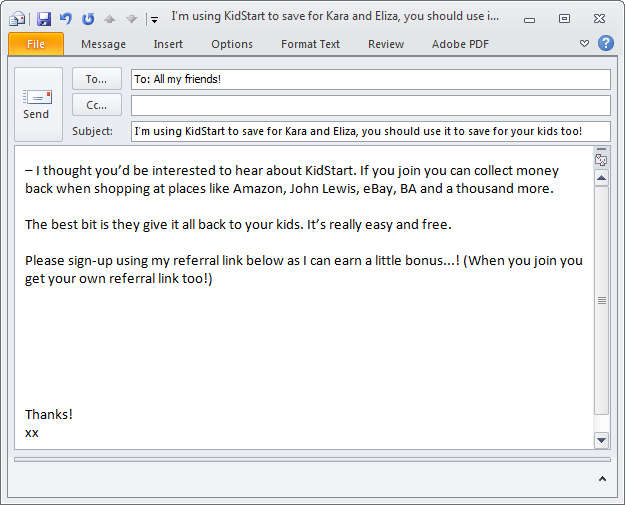This screenshot has width=625, height=505.
Task: Open the Options ribbon tab
Action: tap(232, 44)
